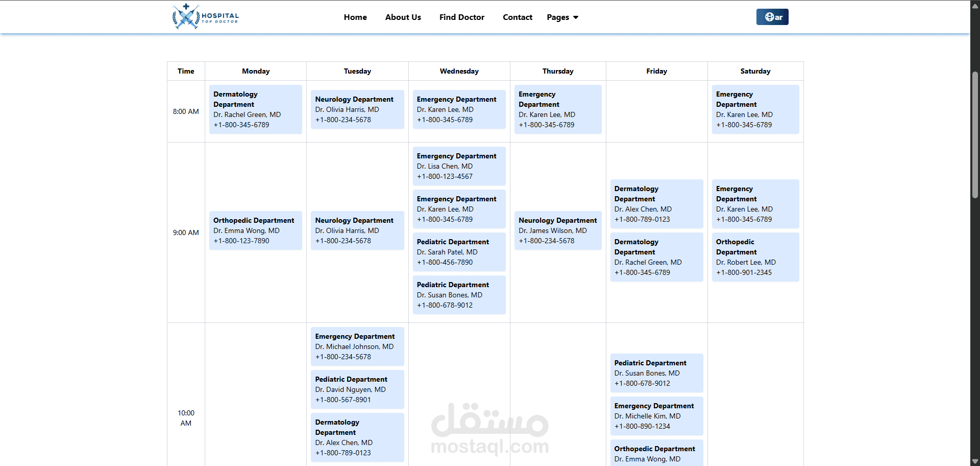Open Friday 10:00 Pediatric card, Dr. Susan Bones

click(x=656, y=373)
